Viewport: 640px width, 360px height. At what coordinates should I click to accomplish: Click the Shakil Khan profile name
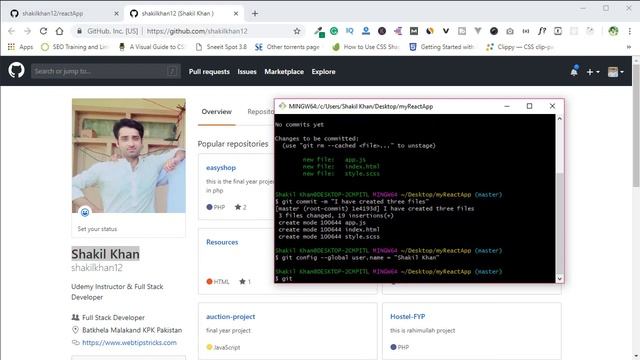click(x=105, y=254)
